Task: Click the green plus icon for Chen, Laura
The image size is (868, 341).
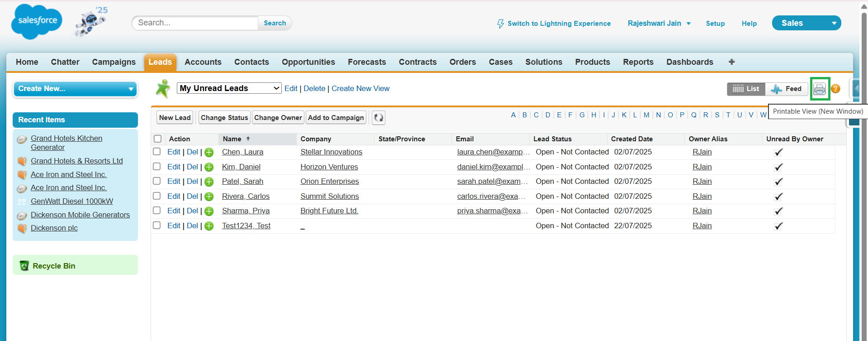Action: click(x=209, y=153)
